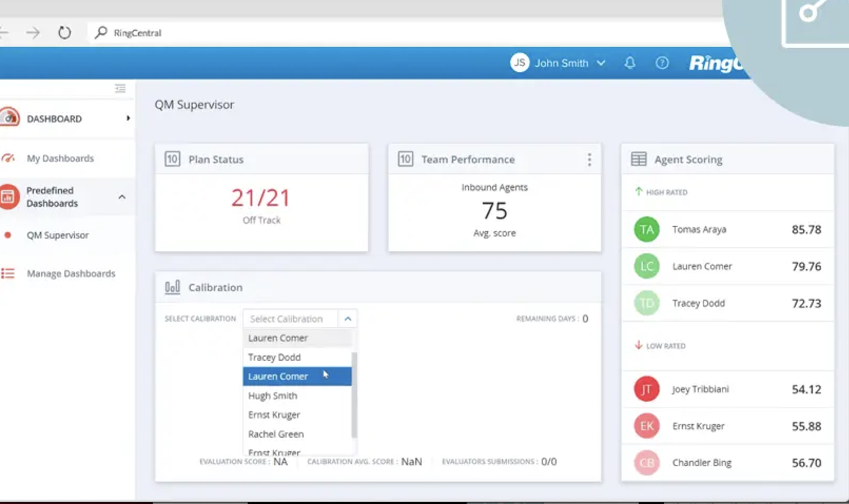Click the My Dashboards speedometer icon
The height and width of the screenshot is (504, 849).
point(7,158)
